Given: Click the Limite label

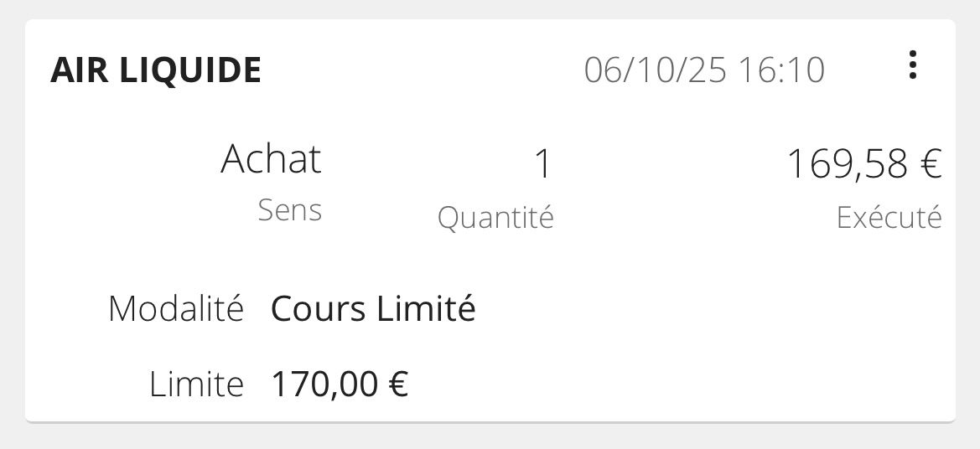Looking at the screenshot, I should [x=196, y=384].
